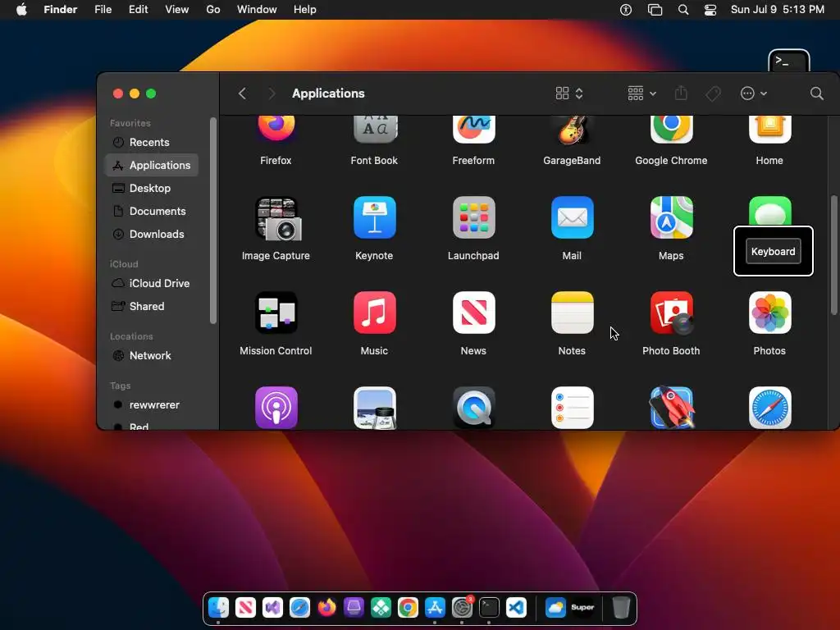Screen dimensions: 840x630
Task: Click the Share toolbar button
Action: pyautogui.click(x=681, y=94)
